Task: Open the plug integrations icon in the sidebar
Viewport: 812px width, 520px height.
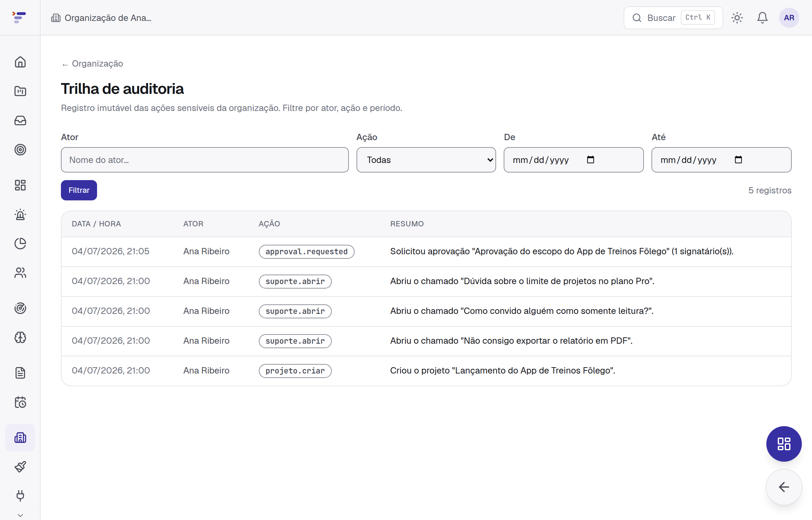Action: 20,496
